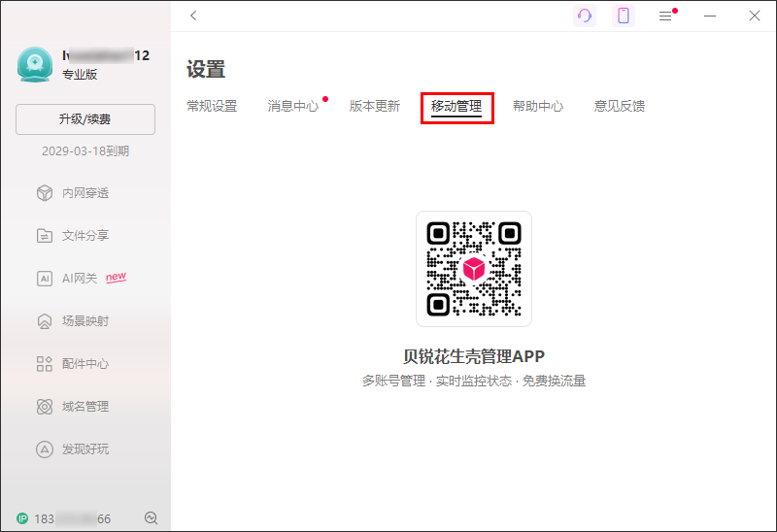Switch to the 消息中心 tab
777x532 pixels.
tap(293, 106)
